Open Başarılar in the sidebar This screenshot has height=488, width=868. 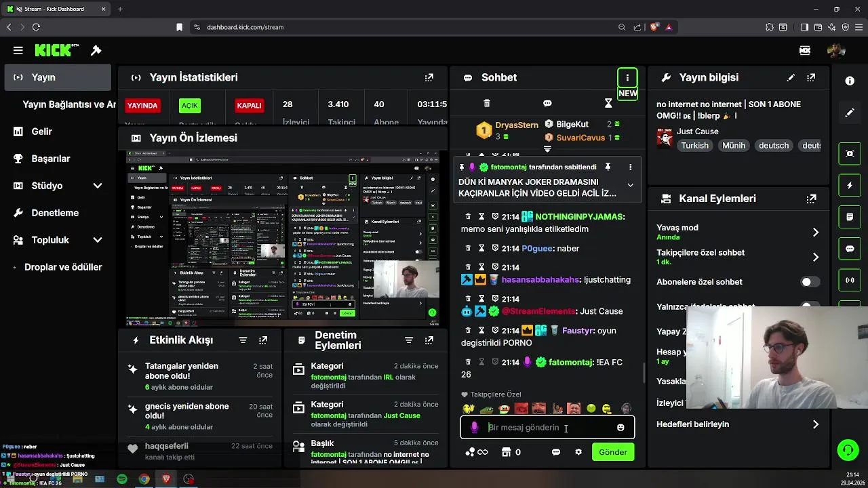[58, 159]
